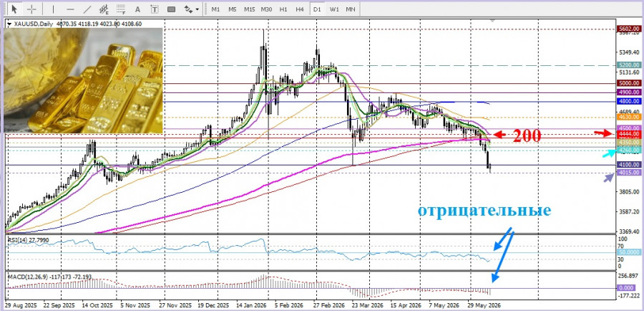This screenshot has height=311, width=644.
Task: Grab the line studies toolbar grip handle
Action: point(5,9)
